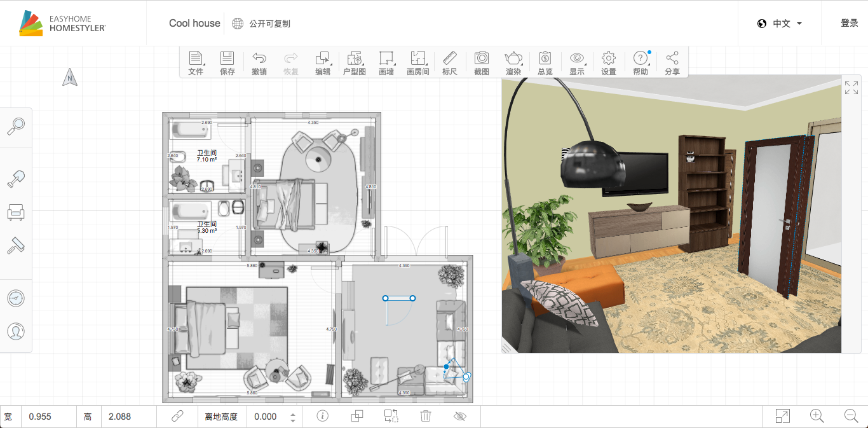Click the 公开可复制 public sharing label
The image size is (868, 428).
[x=269, y=24]
